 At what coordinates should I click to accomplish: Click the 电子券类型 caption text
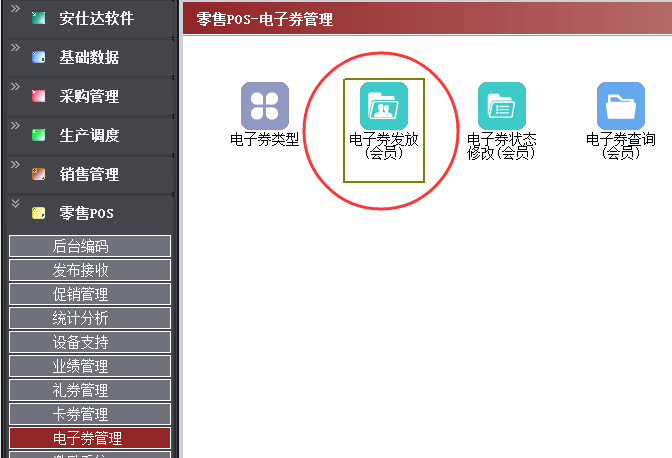264,139
